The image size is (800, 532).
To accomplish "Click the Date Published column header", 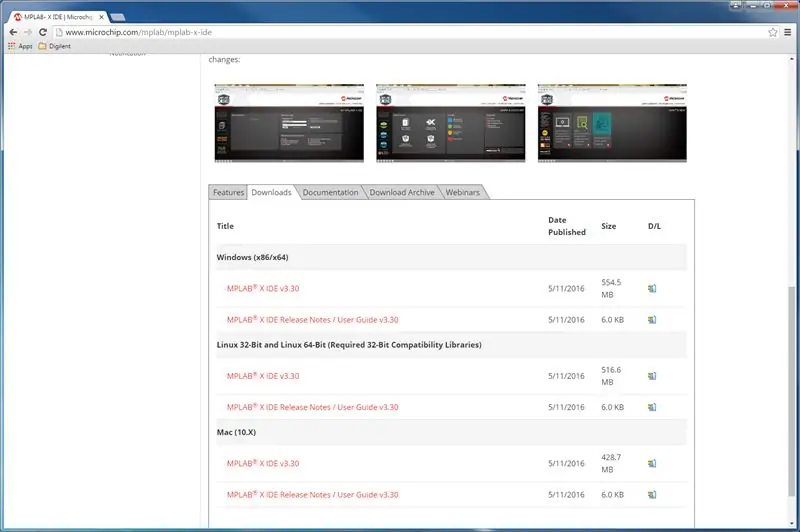I will (x=567, y=226).
